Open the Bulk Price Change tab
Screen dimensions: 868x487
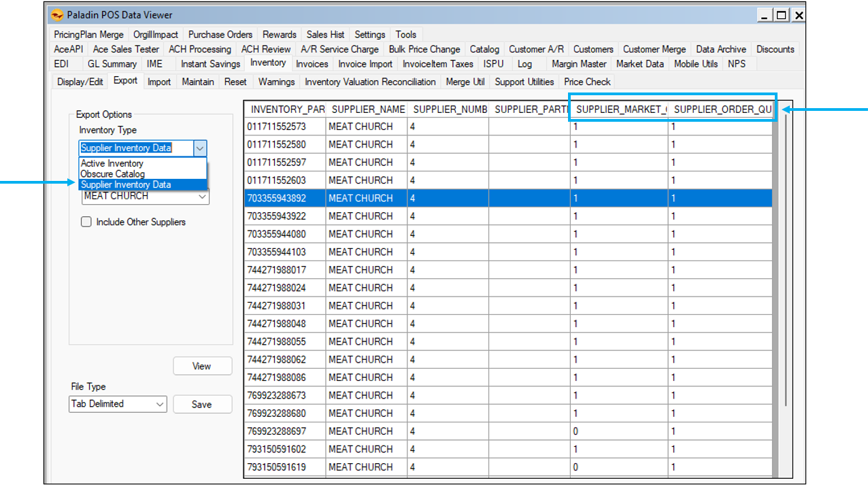click(424, 49)
